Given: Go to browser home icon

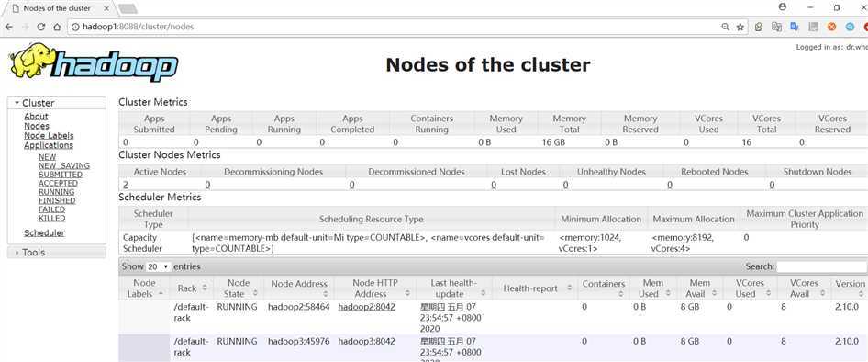Looking at the screenshot, I should pyautogui.click(x=57, y=27).
